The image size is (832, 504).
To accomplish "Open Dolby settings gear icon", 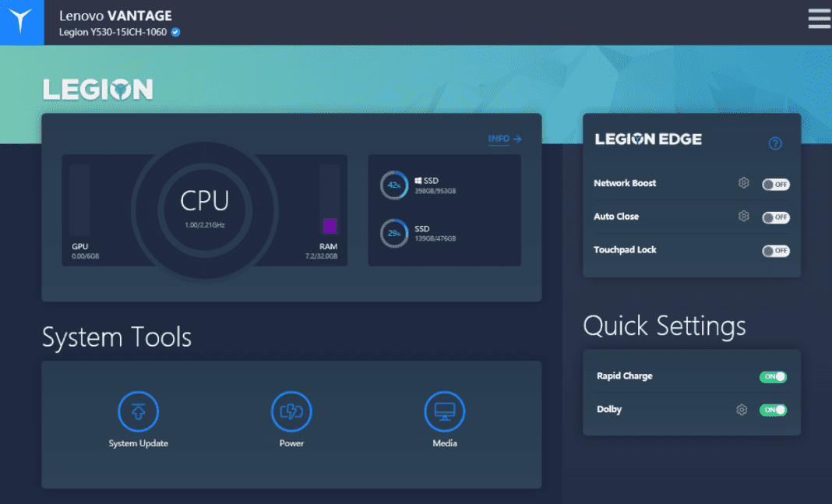I will tap(742, 410).
